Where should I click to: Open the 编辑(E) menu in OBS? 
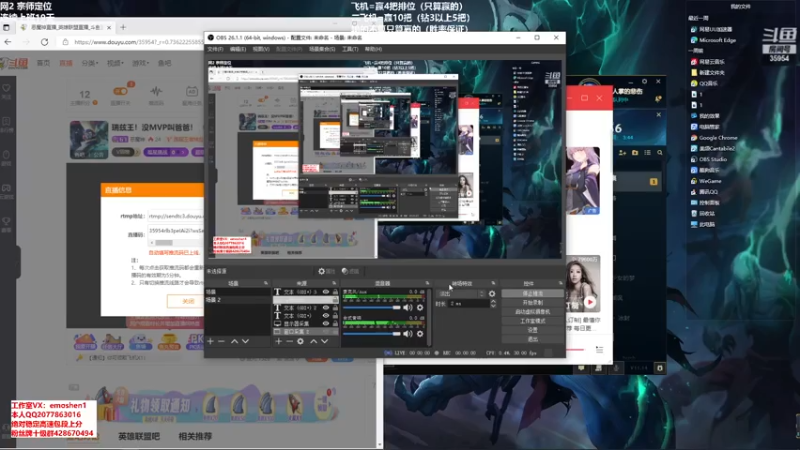(x=238, y=49)
